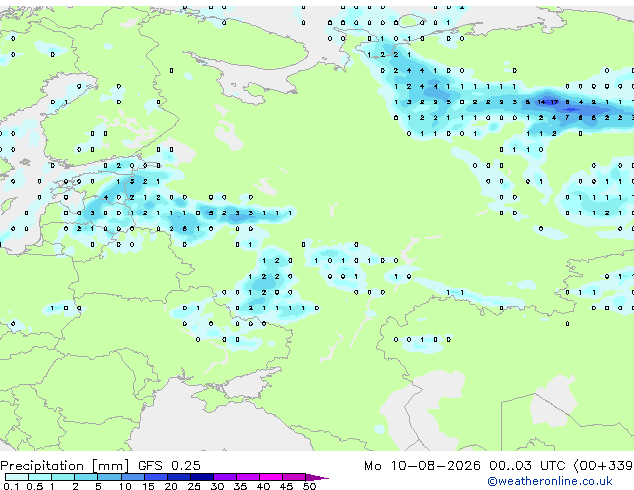Click the '(00+339' forecast hour text
Screen dimensions: 634x490
click(x=603, y=466)
